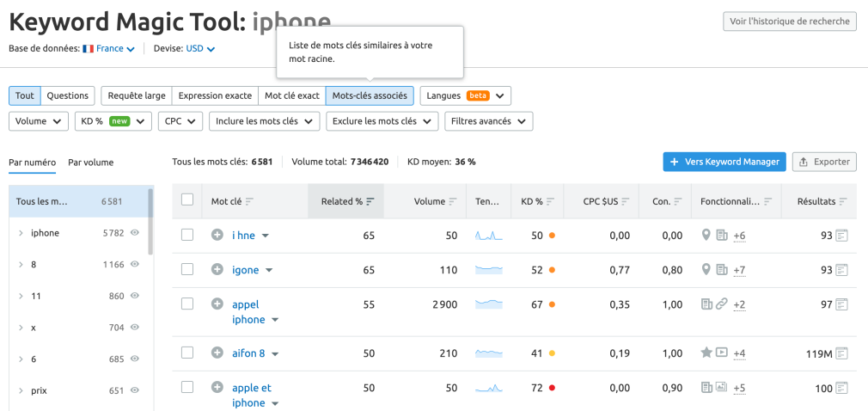
Task: Tick the select-all checkbox in table header
Action: (187, 200)
